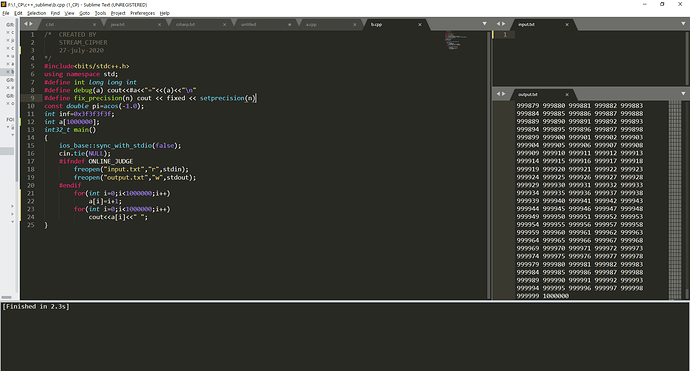Open the Tools menu

[100, 13]
